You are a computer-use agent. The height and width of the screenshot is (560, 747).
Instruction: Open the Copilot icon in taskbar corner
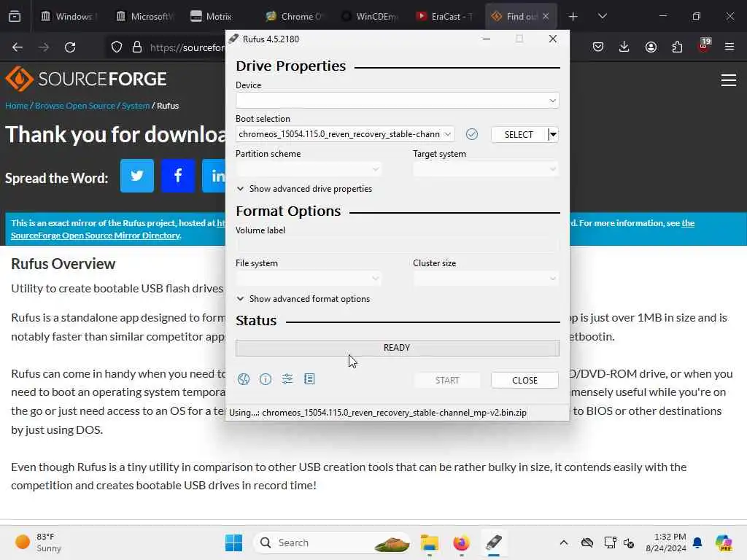724,542
